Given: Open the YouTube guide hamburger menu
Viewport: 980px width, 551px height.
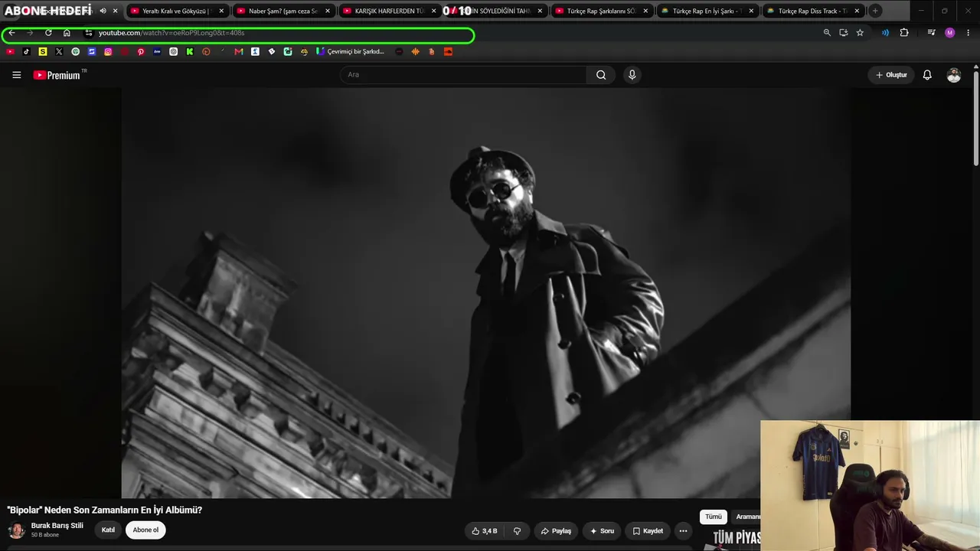Looking at the screenshot, I should coord(16,75).
